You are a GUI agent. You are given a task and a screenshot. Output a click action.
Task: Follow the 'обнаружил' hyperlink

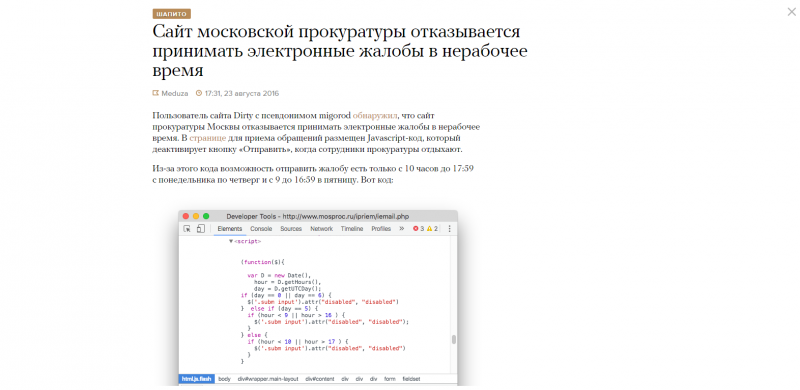click(375, 115)
